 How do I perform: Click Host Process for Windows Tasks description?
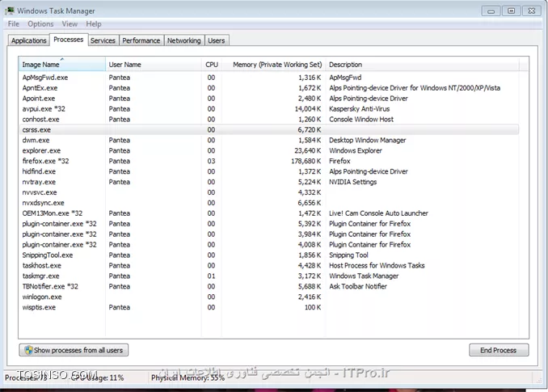(x=377, y=266)
